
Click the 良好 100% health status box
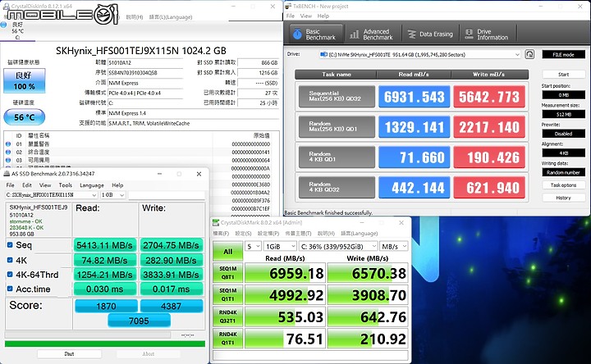pos(25,80)
